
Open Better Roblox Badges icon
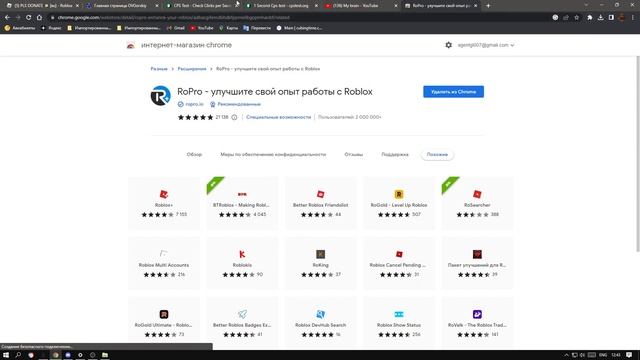tap(242, 314)
